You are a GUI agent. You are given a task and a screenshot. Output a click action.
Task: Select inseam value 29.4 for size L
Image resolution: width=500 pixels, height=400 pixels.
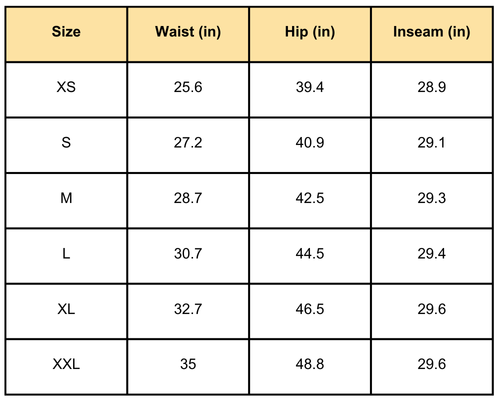click(432, 256)
